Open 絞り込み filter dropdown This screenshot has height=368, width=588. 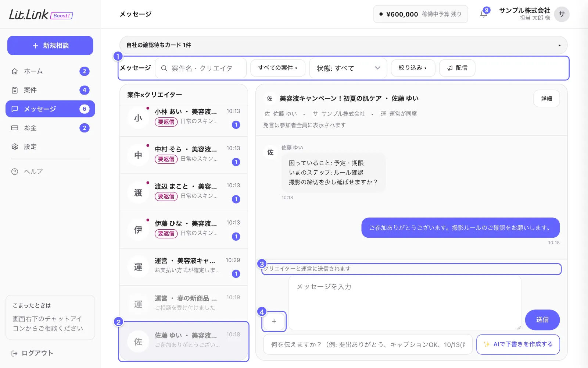(x=413, y=68)
